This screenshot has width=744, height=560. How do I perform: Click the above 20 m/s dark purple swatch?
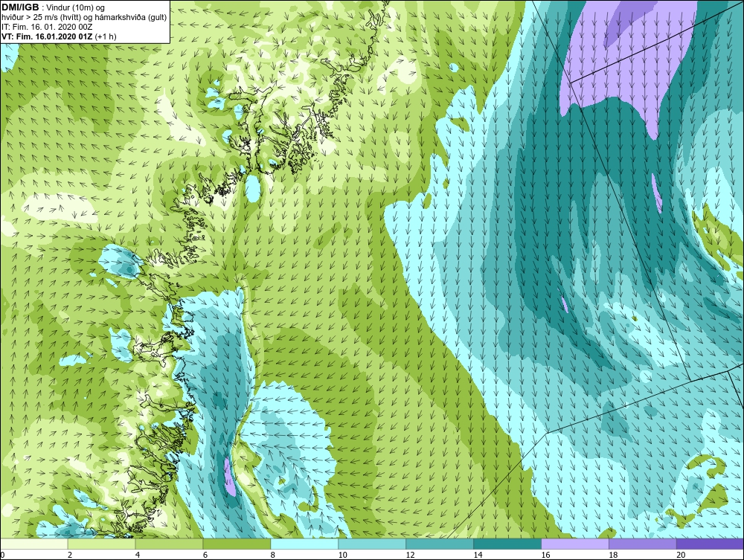coord(711,544)
